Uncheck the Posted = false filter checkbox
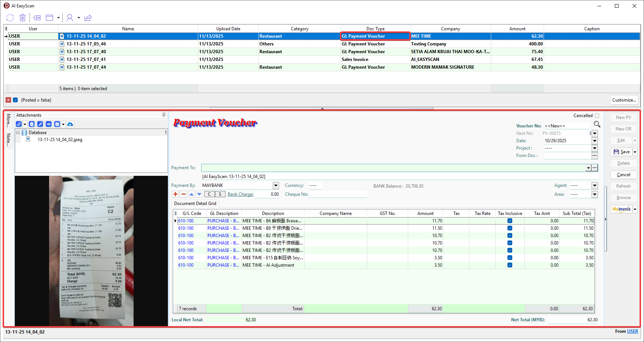 16,100
